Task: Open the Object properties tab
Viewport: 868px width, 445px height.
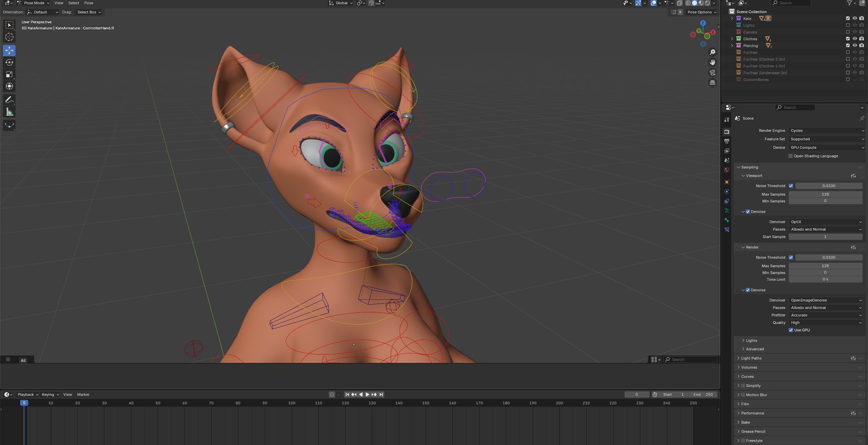Action: tap(726, 182)
